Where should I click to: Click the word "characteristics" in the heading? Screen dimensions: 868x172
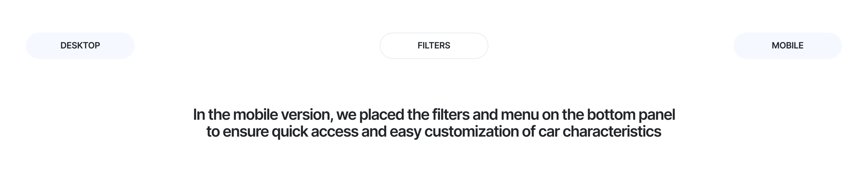coord(612,132)
